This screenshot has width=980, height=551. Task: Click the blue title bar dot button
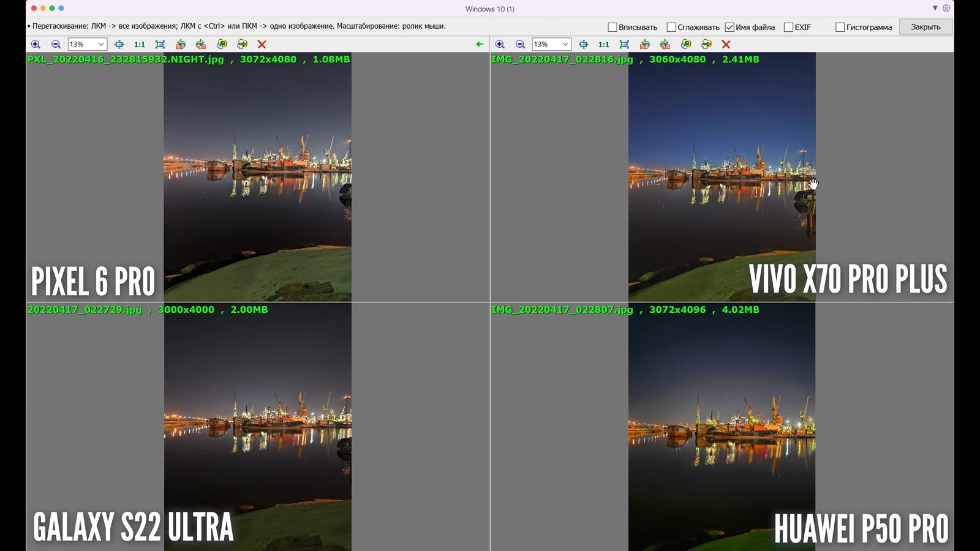pos(61,8)
